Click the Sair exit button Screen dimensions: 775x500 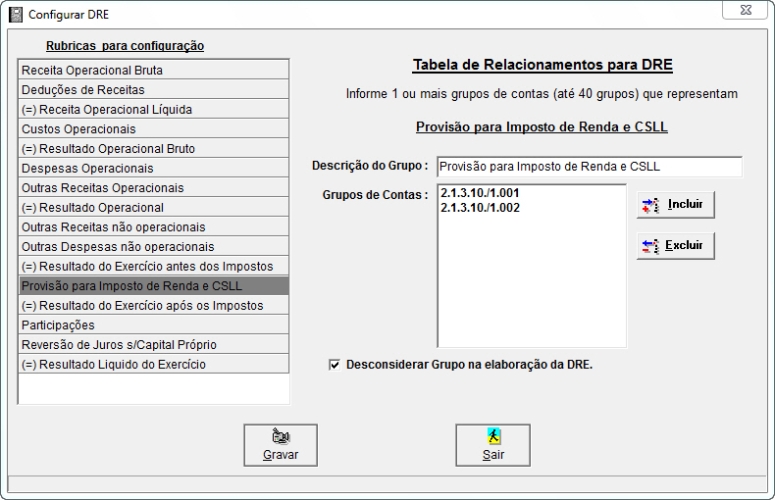[493, 445]
